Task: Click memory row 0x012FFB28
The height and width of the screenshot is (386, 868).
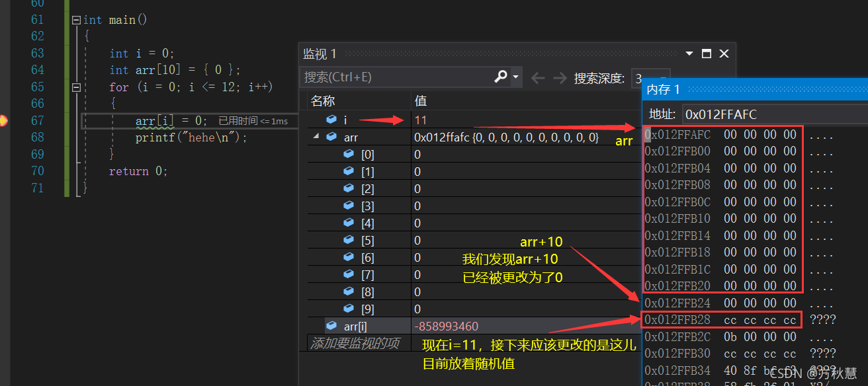Action: tap(740, 320)
